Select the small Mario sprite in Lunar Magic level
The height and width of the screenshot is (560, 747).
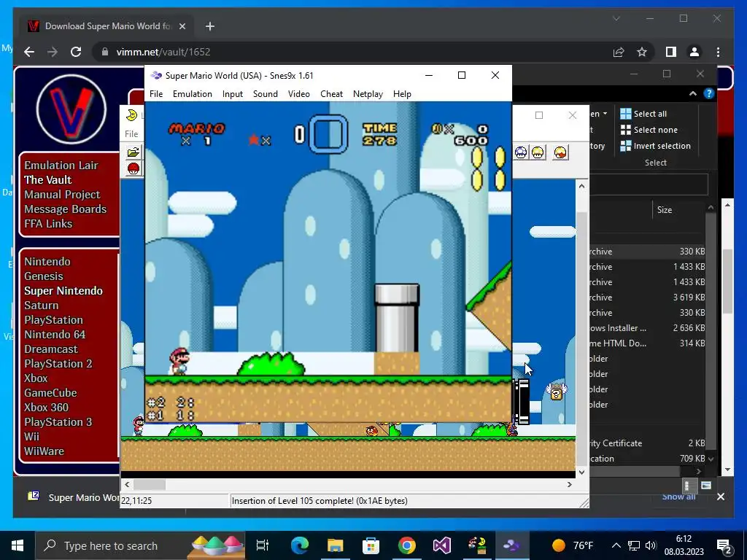pyautogui.click(x=138, y=426)
